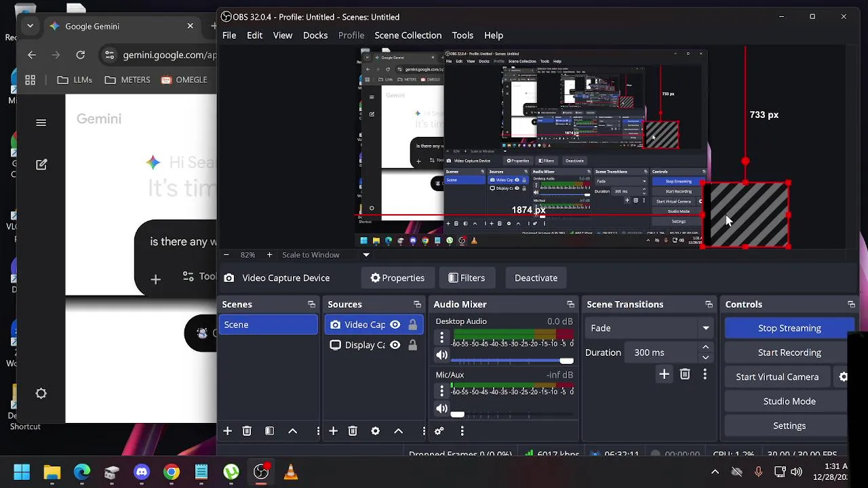Select Scene in Scenes list
Screen dimensions: 868x488
point(269,325)
